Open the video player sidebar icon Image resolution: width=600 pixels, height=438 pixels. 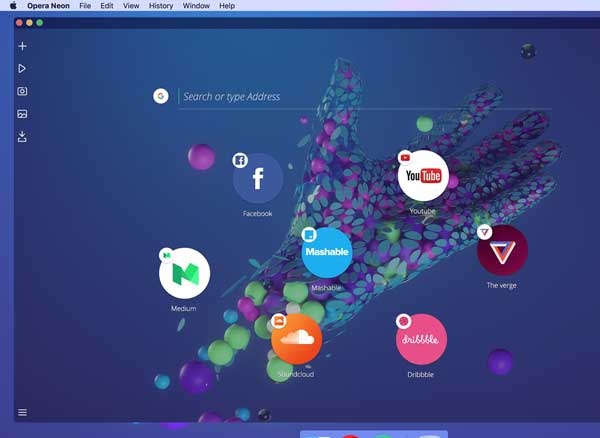coord(22,69)
